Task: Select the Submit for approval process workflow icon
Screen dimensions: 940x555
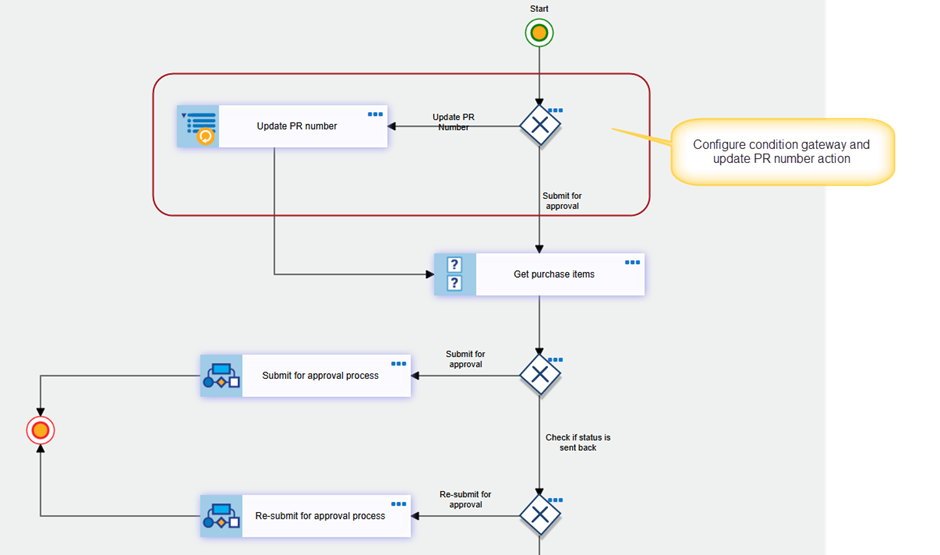Action: pos(221,376)
